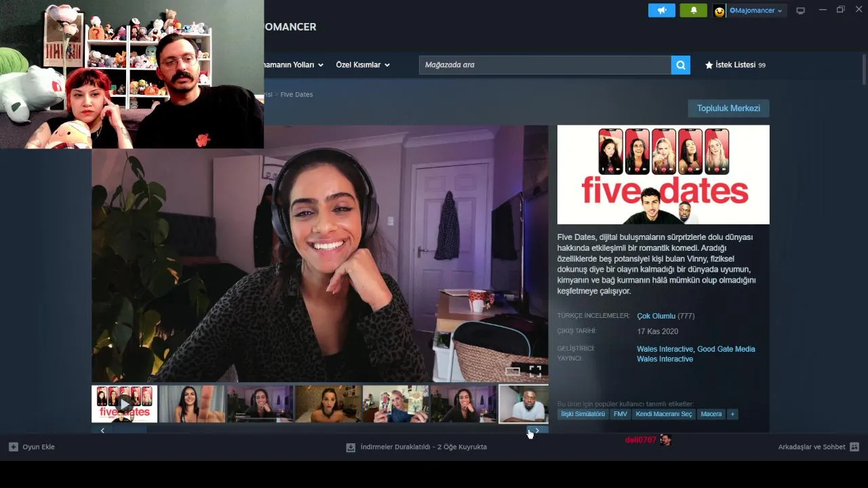Open main screenshot in fullscreen
The width and height of the screenshot is (868, 488).
(535, 371)
